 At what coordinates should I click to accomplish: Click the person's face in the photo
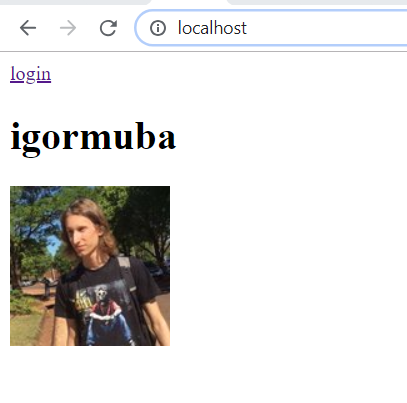coord(80,235)
